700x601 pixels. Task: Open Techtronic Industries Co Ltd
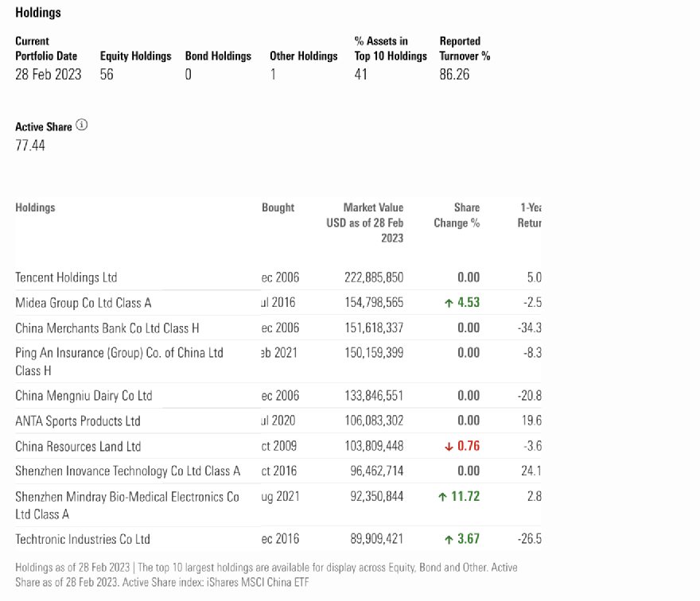point(83,540)
